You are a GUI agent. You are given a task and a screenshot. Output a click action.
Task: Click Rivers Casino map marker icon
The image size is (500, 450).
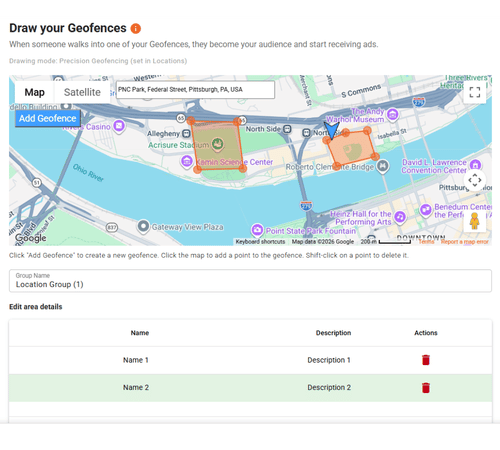click(119, 126)
